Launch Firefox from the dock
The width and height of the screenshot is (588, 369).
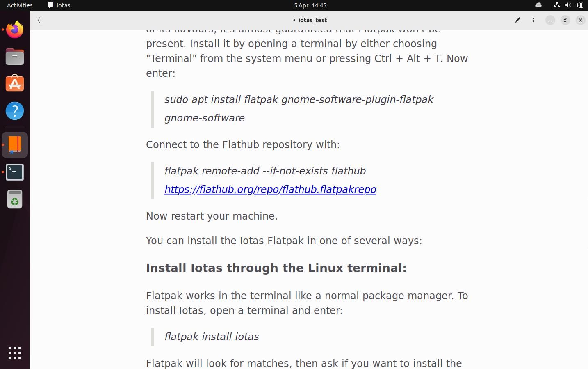pyautogui.click(x=15, y=30)
